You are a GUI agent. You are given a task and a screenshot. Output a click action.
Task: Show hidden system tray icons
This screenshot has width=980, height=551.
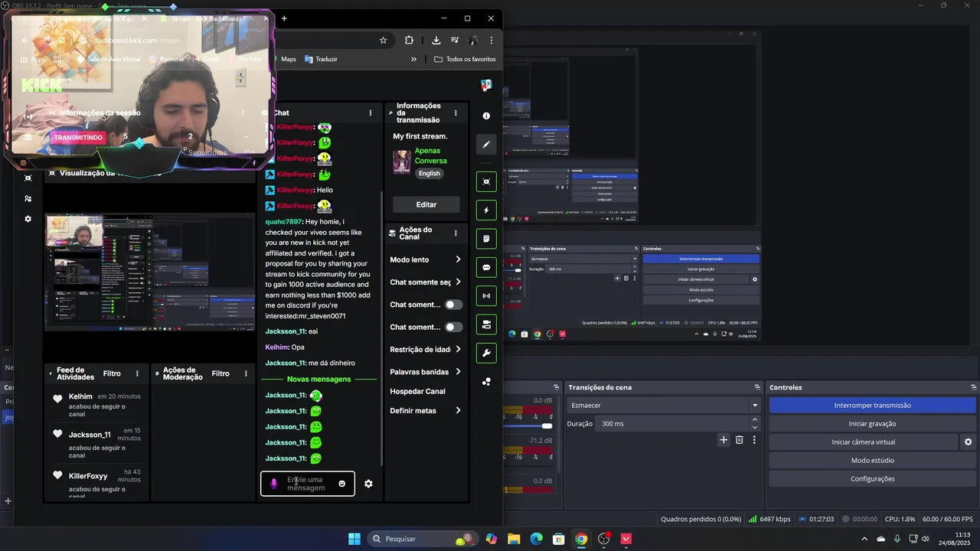864,539
